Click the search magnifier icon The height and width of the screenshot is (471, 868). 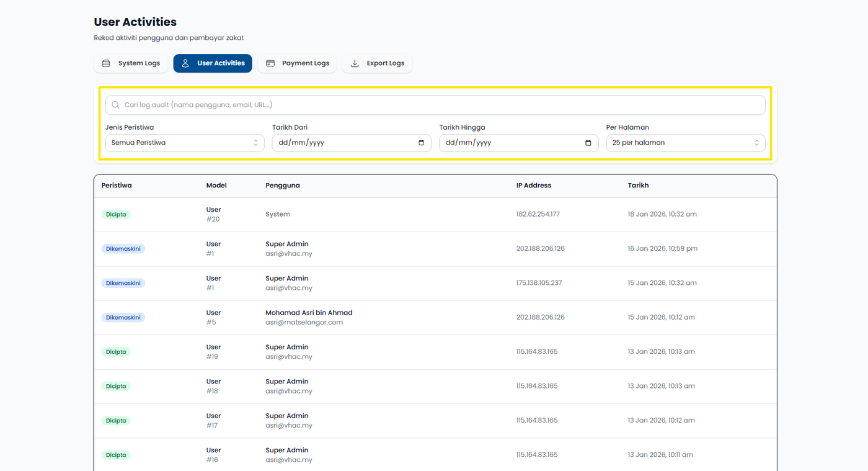pyautogui.click(x=115, y=105)
